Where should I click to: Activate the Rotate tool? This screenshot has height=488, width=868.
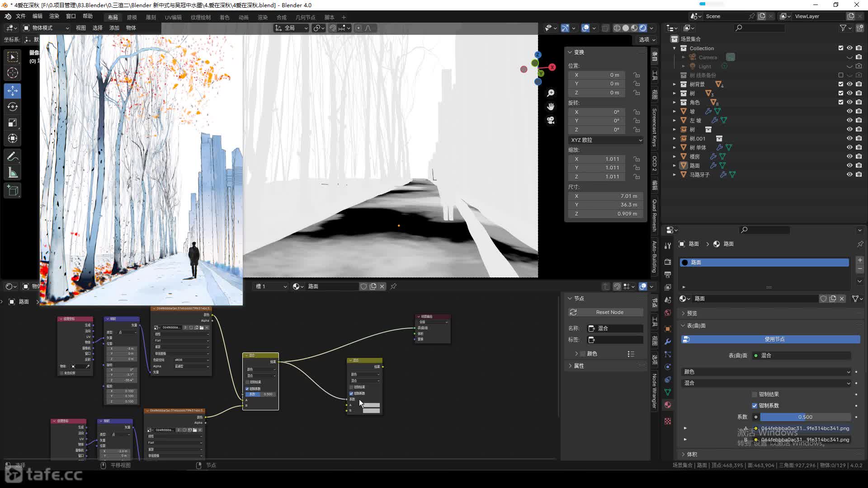coord(13,107)
